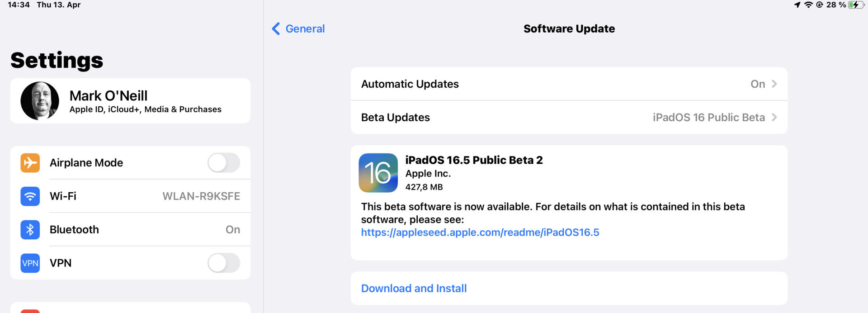Tap the blue VPN icon
The image size is (868, 313).
click(30, 263)
